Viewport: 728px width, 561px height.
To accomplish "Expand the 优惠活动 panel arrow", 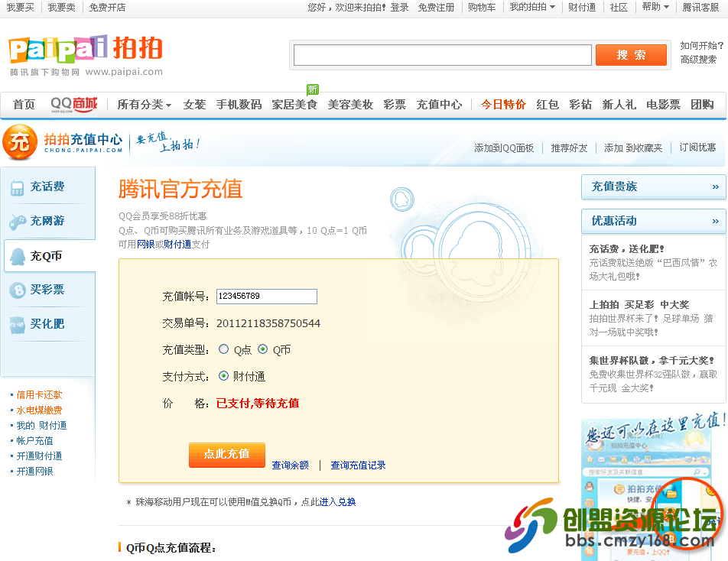I will [716, 222].
